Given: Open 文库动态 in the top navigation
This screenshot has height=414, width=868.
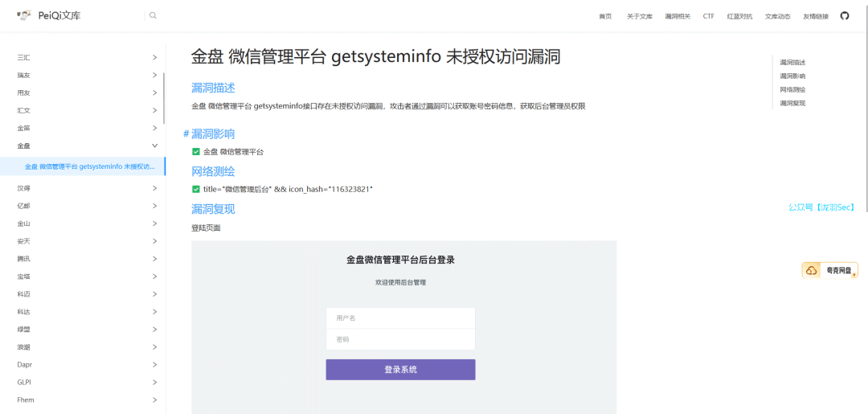Looking at the screenshot, I should [778, 17].
